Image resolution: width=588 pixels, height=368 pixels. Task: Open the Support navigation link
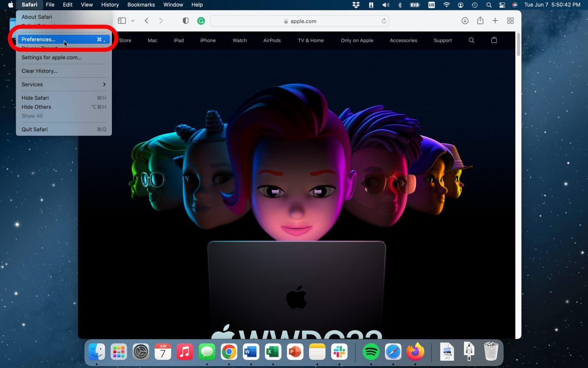[x=443, y=40]
